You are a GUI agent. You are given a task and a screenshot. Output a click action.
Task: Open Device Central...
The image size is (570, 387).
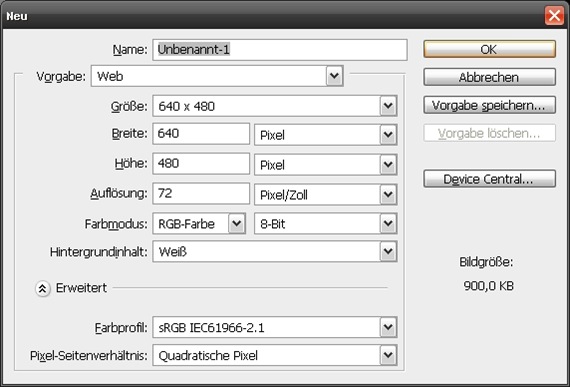pos(489,179)
